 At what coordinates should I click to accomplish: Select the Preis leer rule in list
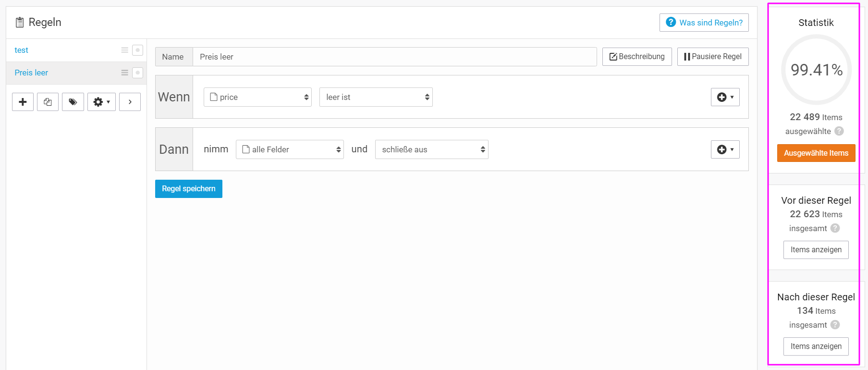point(31,73)
